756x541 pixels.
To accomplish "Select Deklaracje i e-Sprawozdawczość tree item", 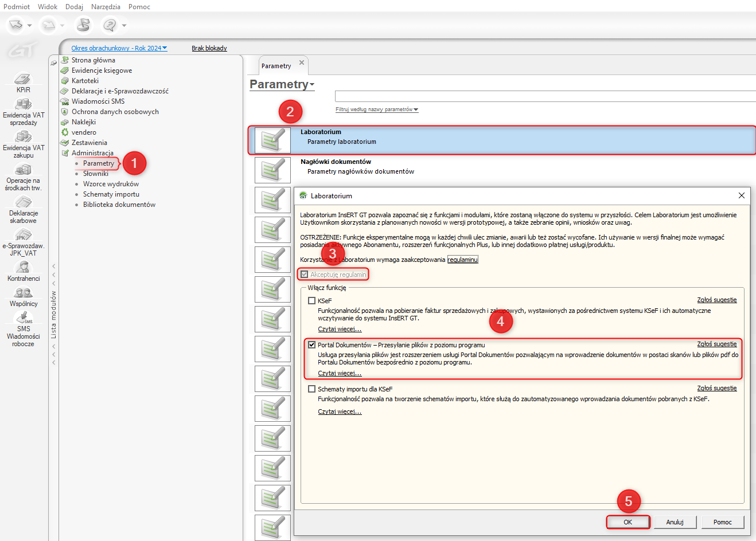I will (120, 91).
